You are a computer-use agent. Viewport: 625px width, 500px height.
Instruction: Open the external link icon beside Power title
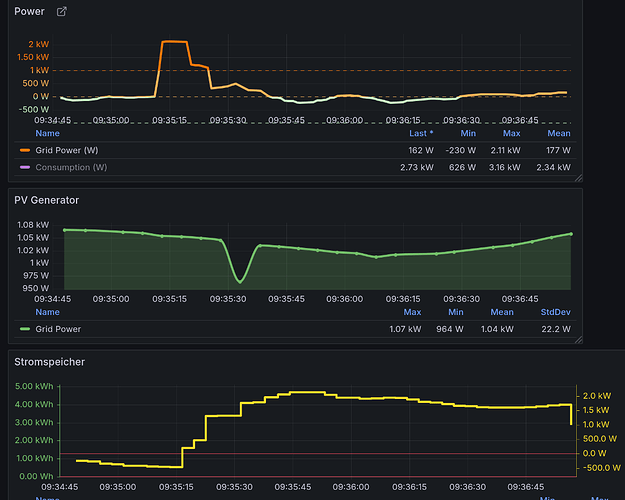62,12
